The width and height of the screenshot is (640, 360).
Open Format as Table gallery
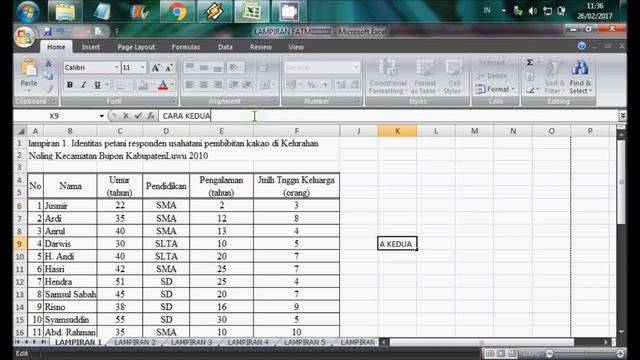click(x=425, y=77)
